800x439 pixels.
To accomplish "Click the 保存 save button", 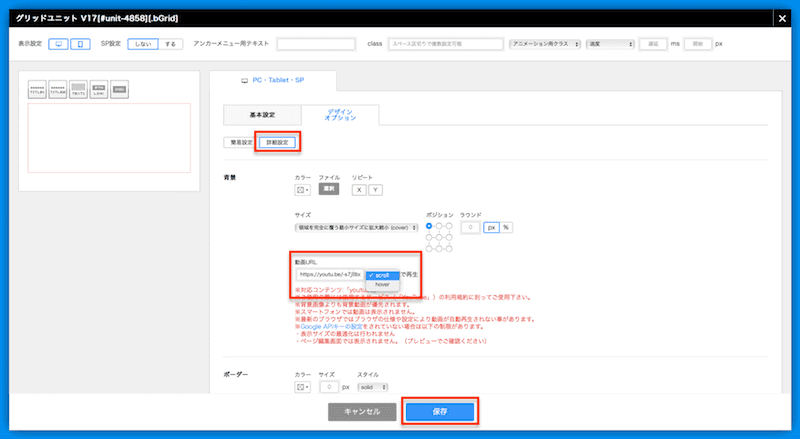I will 440,411.
